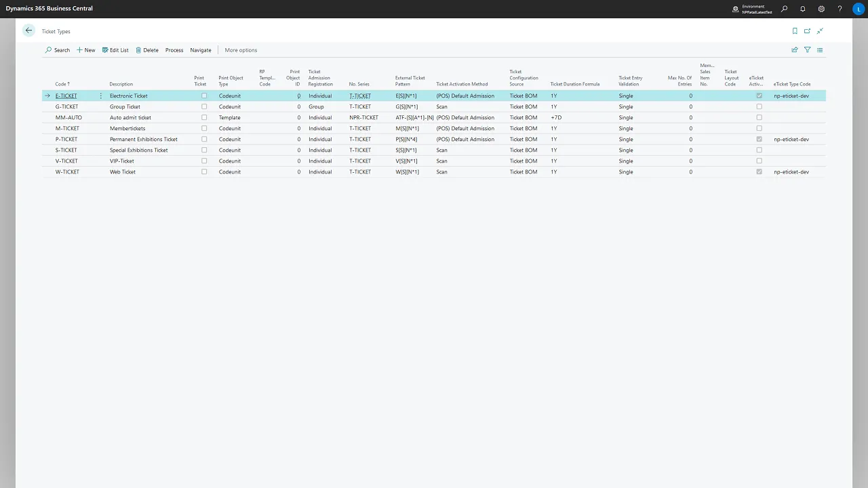This screenshot has width=868, height=488.
Task: Open the E-TICKET row's three-dot menu
Action: [x=101, y=96]
